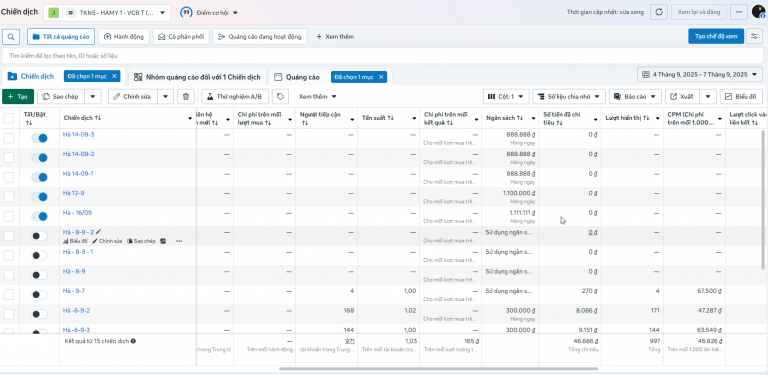Enable the Hà - 9-7 campaign toggle
768x375 pixels.
click(39, 295)
